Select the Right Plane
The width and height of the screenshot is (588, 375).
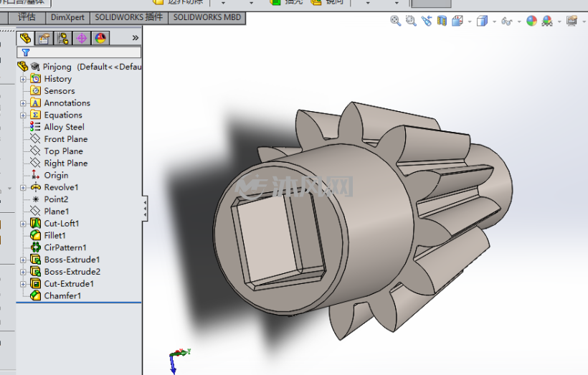point(66,163)
